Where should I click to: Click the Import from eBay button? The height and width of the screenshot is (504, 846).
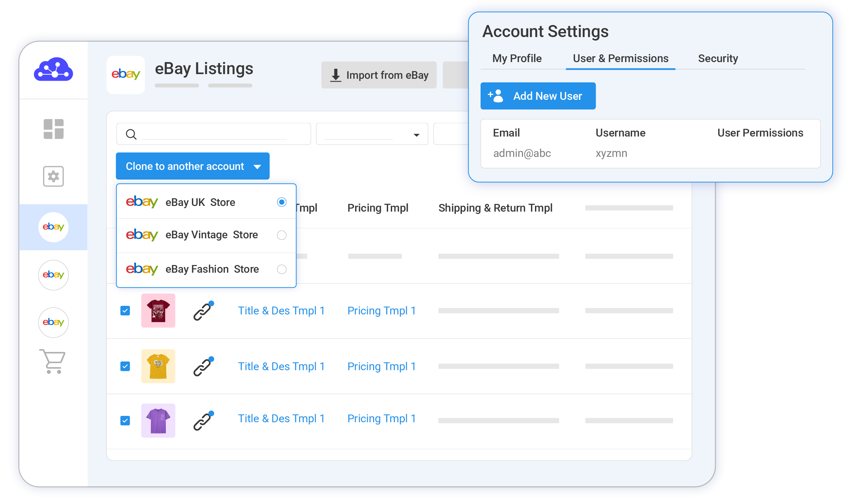[x=379, y=75]
